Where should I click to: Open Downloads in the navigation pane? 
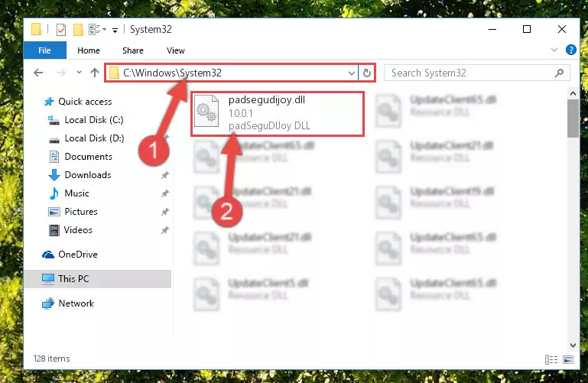click(88, 175)
